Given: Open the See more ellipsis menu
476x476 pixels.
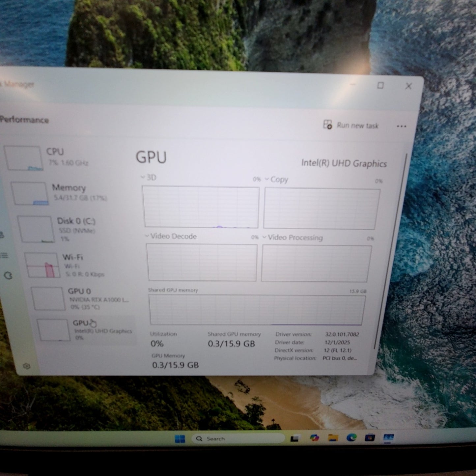Looking at the screenshot, I should (x=402, y=126).
